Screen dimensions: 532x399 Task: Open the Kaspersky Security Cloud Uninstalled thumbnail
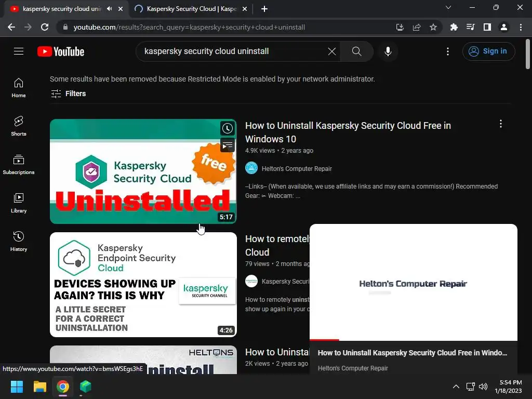click(x=143, y=171)
